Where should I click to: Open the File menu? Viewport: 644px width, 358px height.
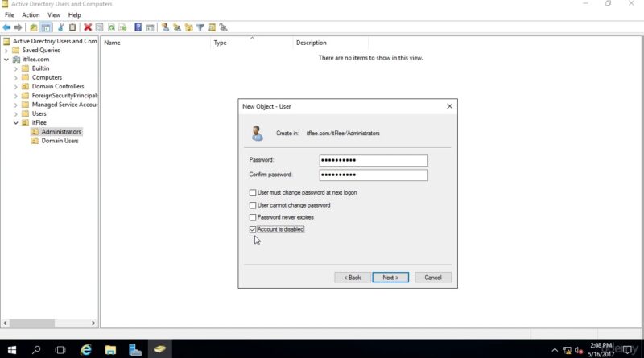[x=10, y=14]
